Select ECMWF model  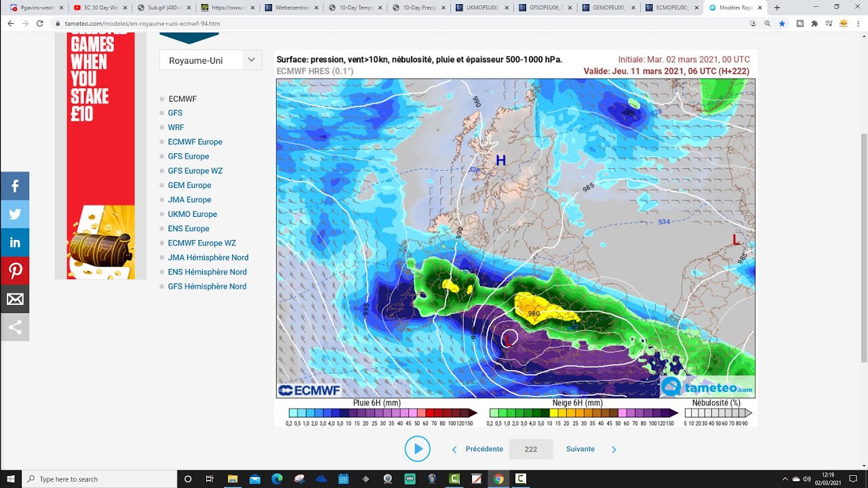click(182, 99)
